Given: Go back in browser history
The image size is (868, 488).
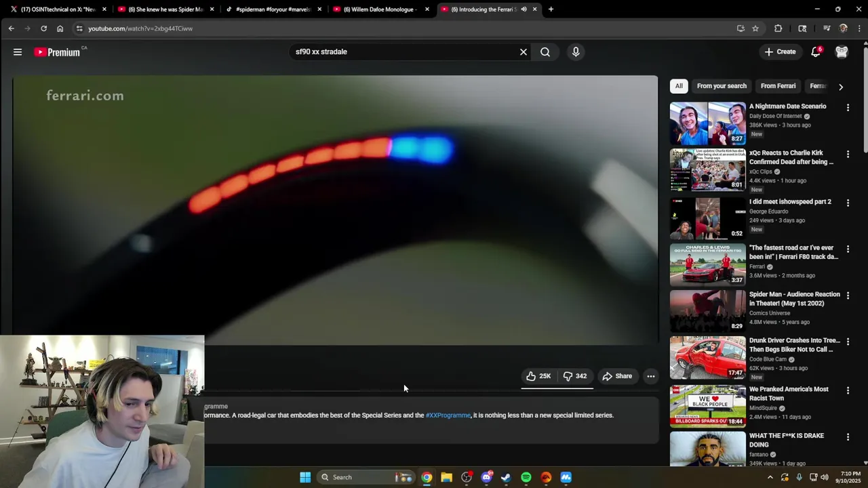Looking at the screenshot, I should 11,28.
